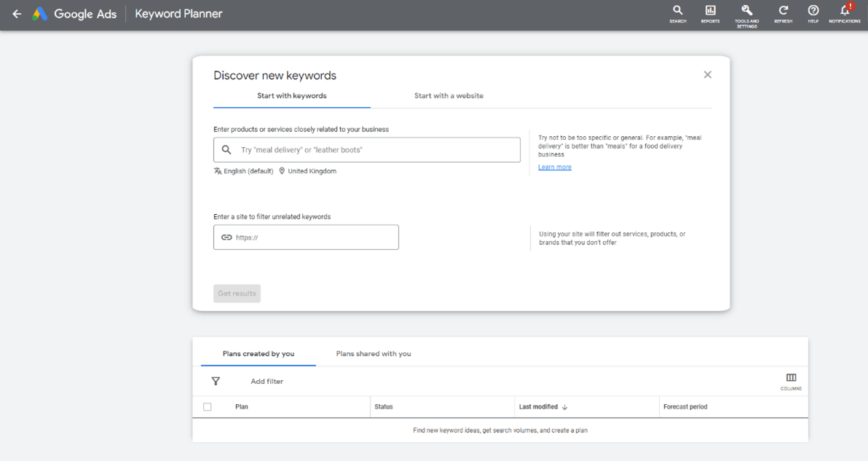Viewport: 868px width, 461px height.
Task: Click Add filter
Action: pos(267,382)
